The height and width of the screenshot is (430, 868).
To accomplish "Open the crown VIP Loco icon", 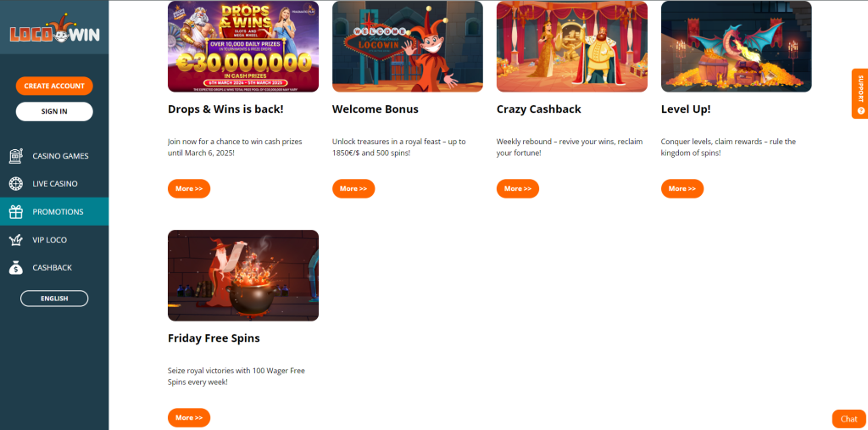I will tap(16, 240).
